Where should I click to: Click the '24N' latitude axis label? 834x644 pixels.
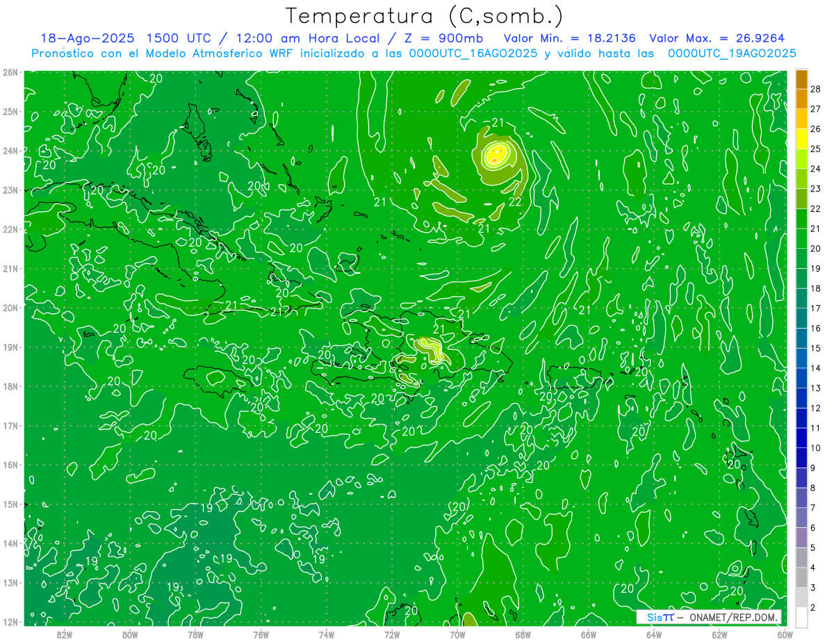tap(10, 151)
